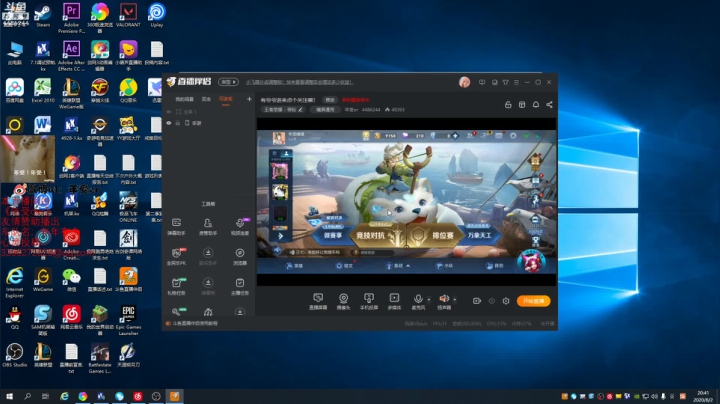Viewport: 720px width, 404px height.
Task: Add 直播屏幕 screen capture source
Action: pyautogui.click(x=318, y=302)
